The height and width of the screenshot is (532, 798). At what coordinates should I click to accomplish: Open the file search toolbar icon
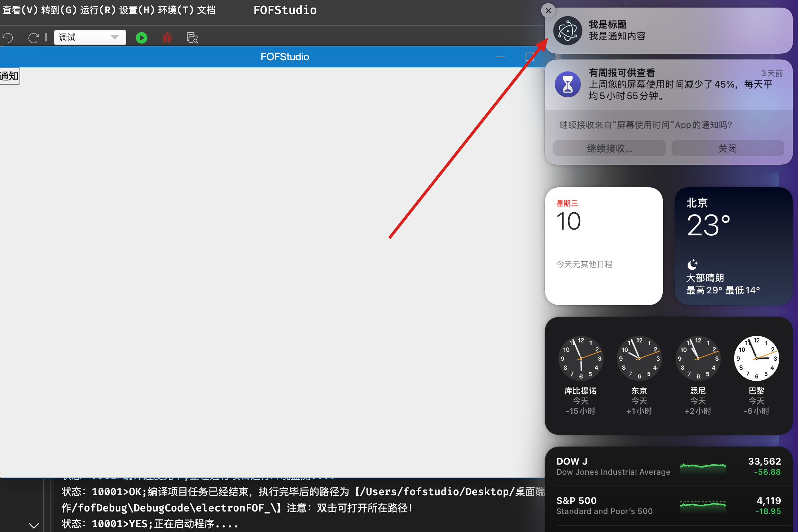click(x=192, y=38)
